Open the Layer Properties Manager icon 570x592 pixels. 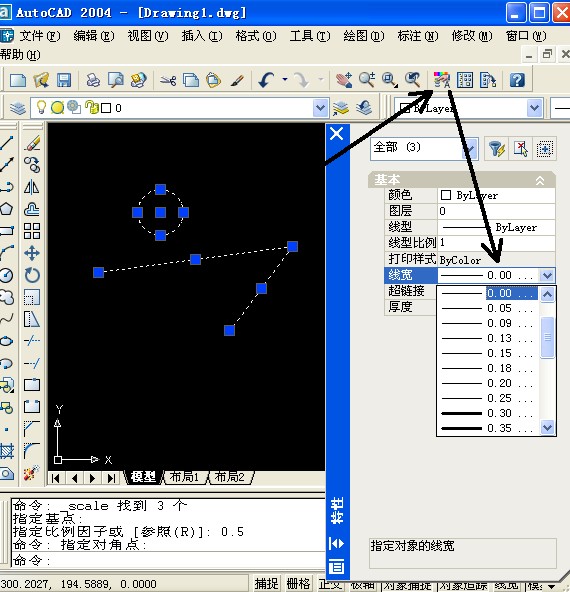(x=17, y=108)
